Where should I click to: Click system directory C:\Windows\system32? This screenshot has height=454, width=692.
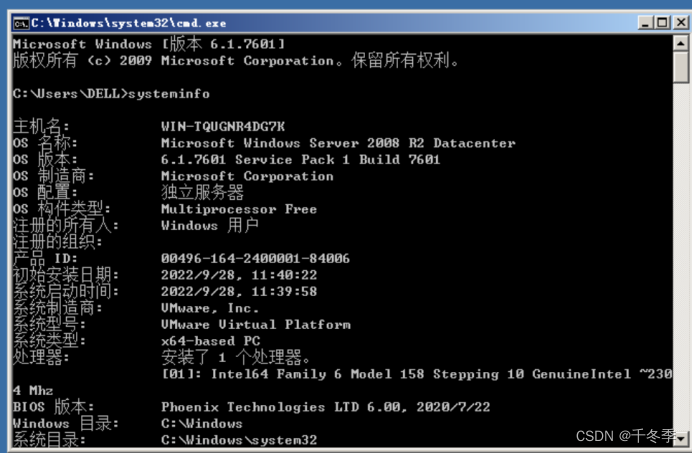click(x=239, y=440)
